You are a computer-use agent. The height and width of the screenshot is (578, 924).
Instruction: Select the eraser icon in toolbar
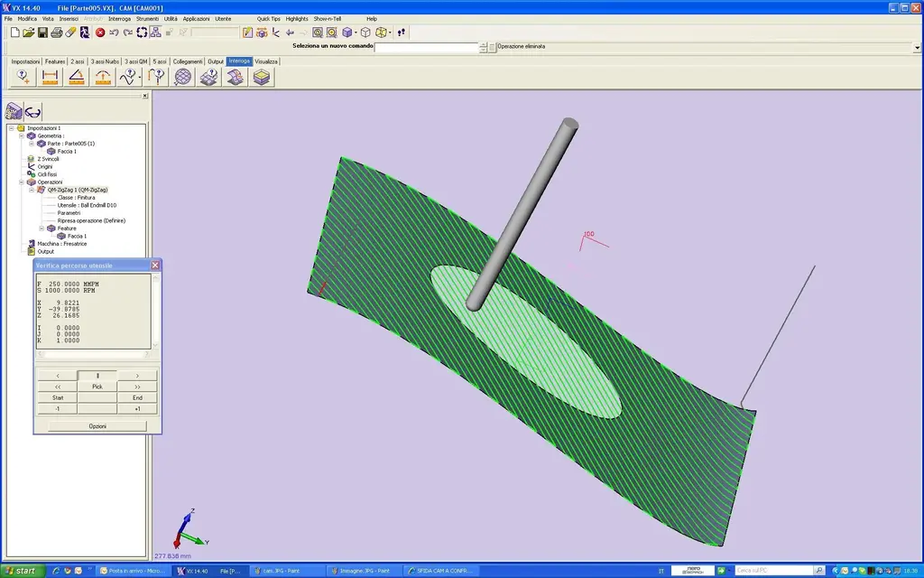pyautogui.click(x=70, y=33)
